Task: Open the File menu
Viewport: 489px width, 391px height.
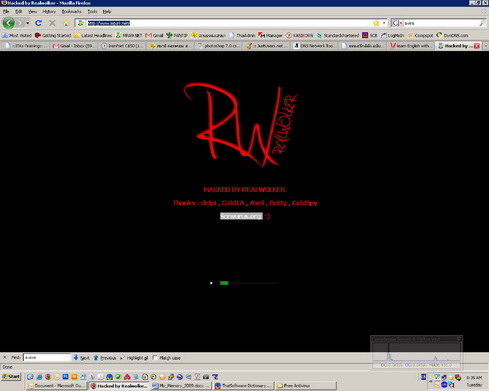Action: tap(6, 11)
